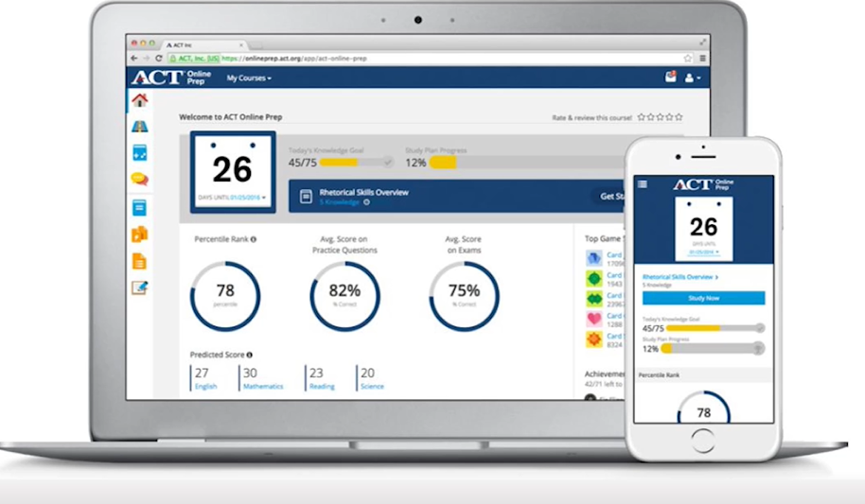Click the ACT logo on the phone screen
Screen dimensions: 865x504
pyautogui.click(x=703, y=184)
